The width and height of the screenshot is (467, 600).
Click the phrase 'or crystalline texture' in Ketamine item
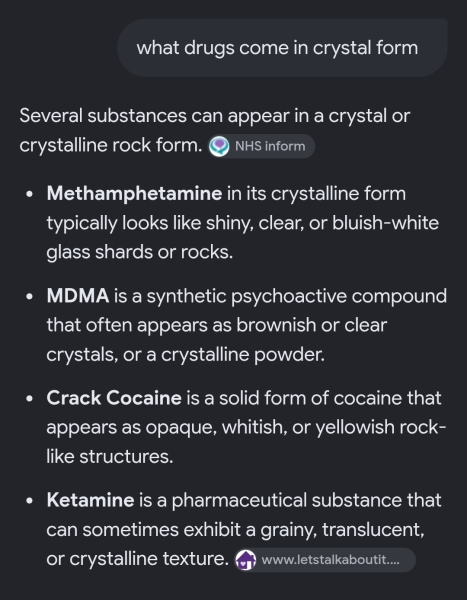[x=138, y=559]
